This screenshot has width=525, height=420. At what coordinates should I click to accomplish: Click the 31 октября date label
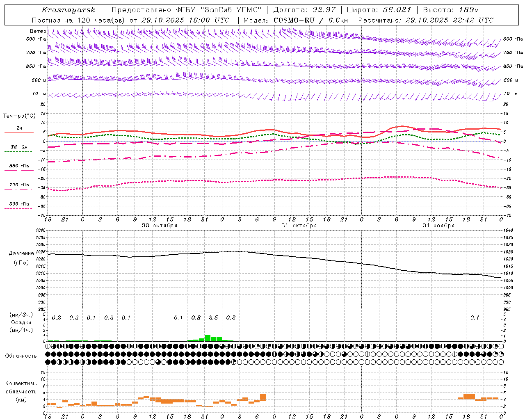[299, 226]
